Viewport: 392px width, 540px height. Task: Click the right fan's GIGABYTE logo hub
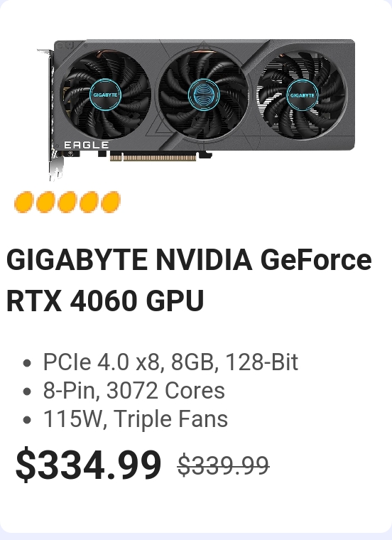tap(303, 94)
